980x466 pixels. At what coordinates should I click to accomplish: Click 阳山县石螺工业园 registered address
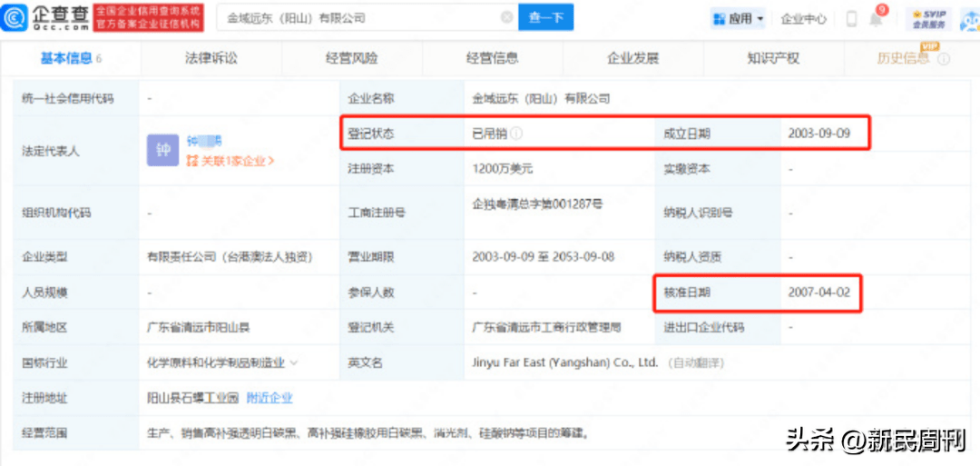pos(193,398)
